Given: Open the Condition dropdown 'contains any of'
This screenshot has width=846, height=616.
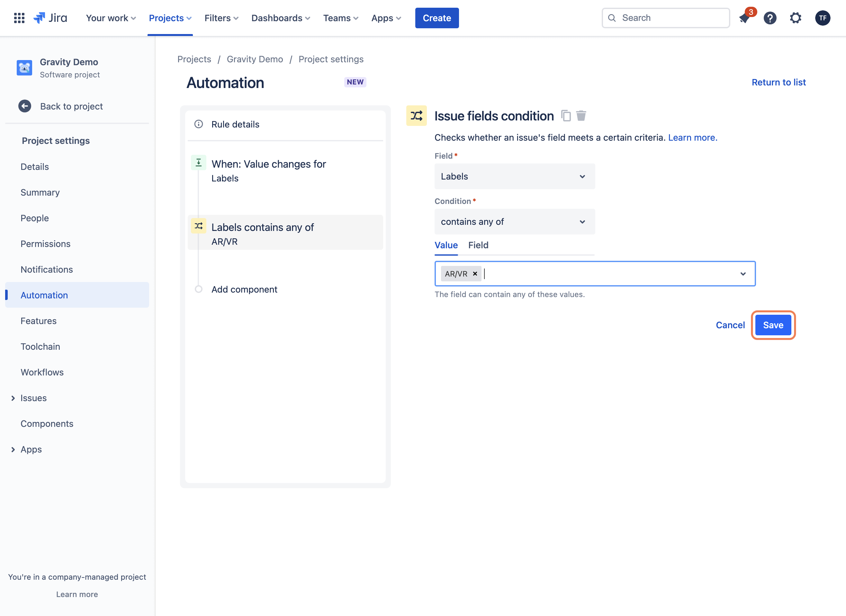Looking at the screenshot, I should pos(515,222).
